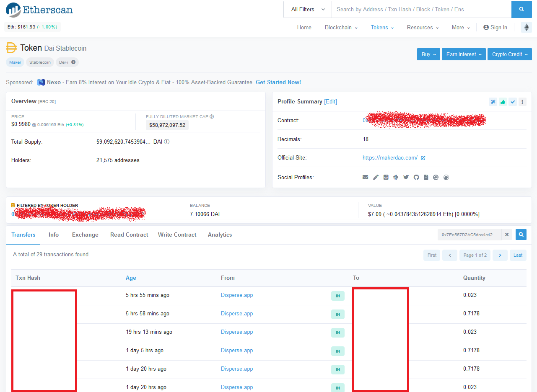This screenshot has height=392, width=537.
Task: Click the Nexo sponsor logo
Action: point(41,82)
